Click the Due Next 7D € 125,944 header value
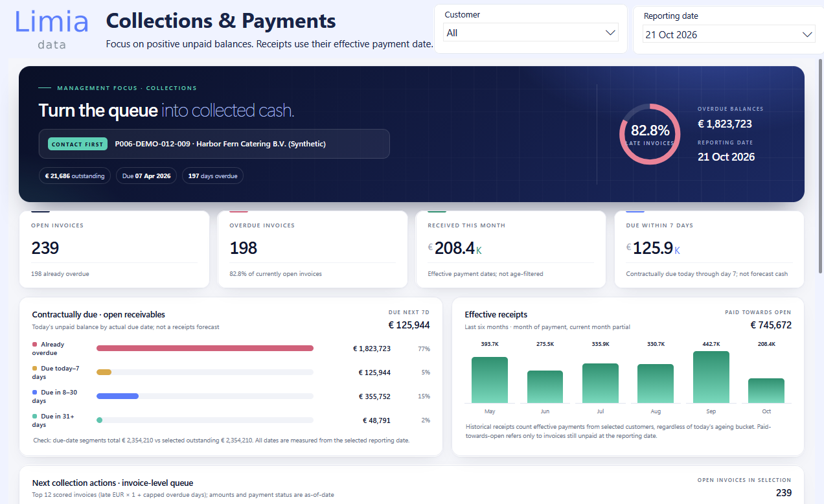 409,325
